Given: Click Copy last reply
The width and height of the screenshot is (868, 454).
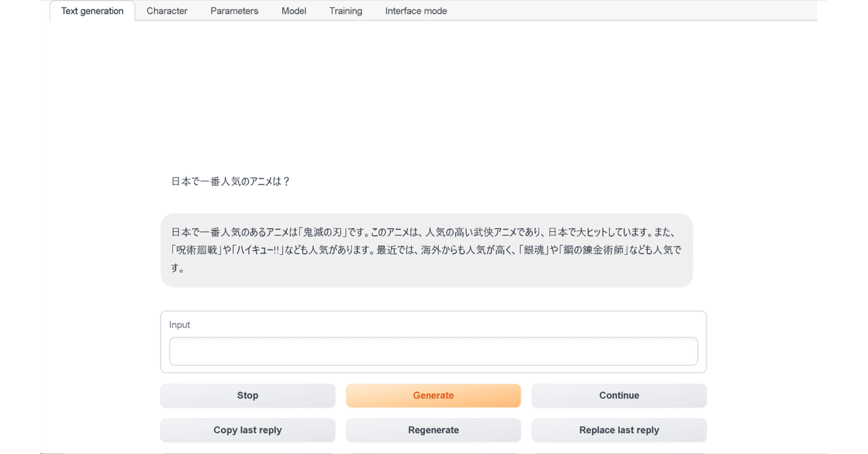Looking at the screenshot, I should 248,430.
